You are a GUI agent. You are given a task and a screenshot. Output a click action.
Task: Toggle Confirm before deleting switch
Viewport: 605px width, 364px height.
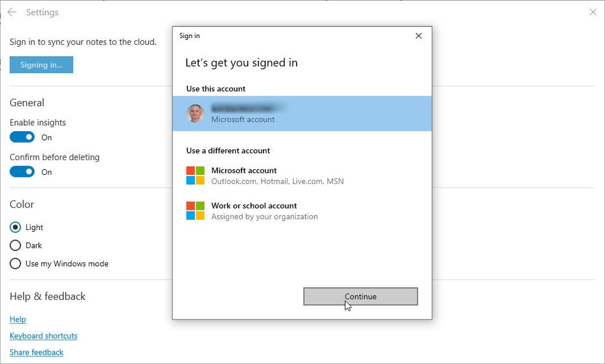tap(22, 172)
